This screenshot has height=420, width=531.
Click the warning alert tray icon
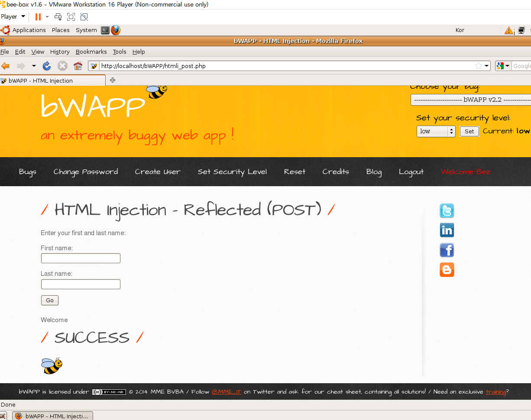508,30
